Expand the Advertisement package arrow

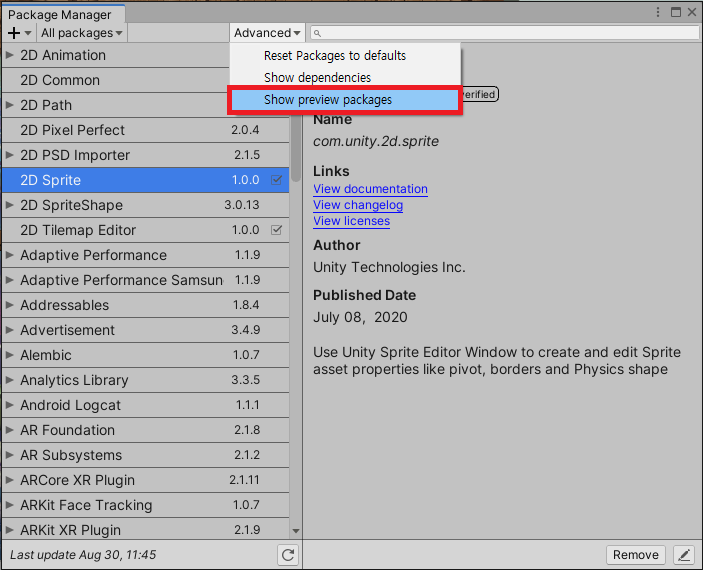click(x=9, y=330)
